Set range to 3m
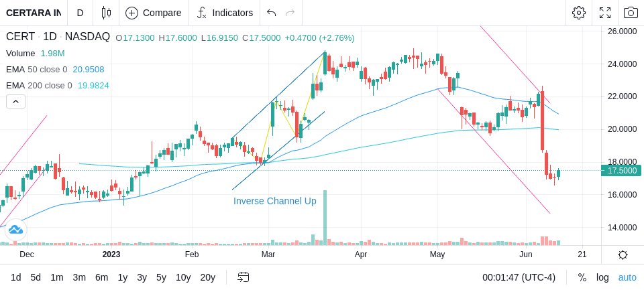The width and height of the screenshot is (644, 290). tap(79, 277)
